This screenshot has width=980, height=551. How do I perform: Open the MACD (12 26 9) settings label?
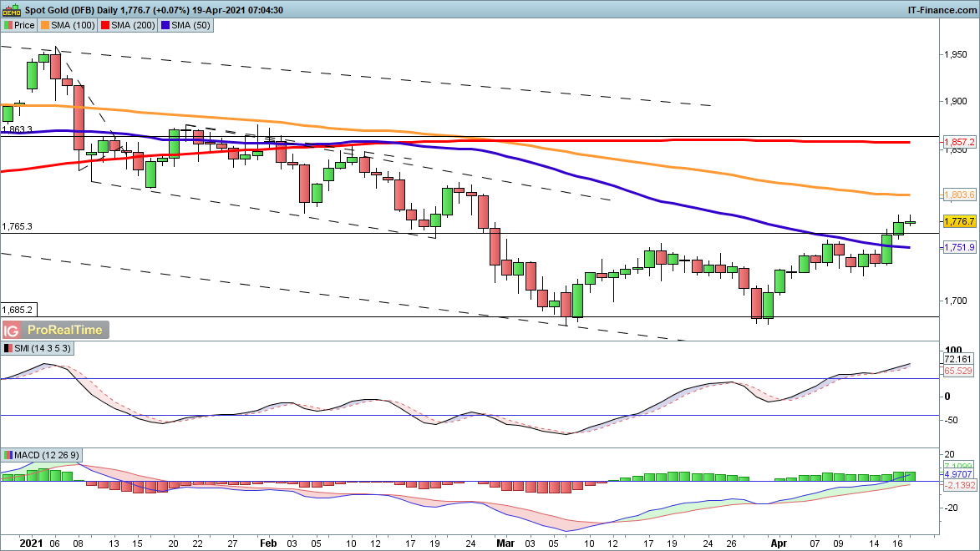point(45,455)
